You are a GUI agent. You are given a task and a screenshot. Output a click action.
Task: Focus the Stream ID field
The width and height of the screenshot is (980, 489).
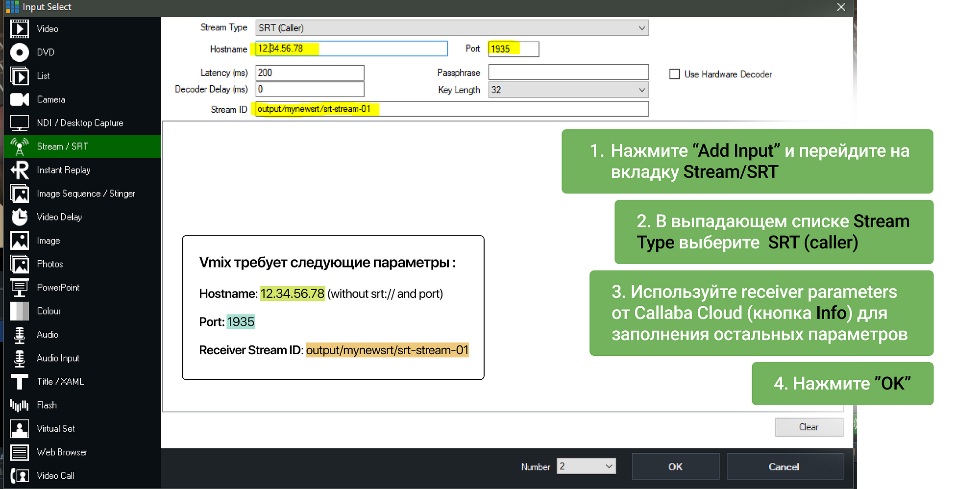click(x=452, y=109)
